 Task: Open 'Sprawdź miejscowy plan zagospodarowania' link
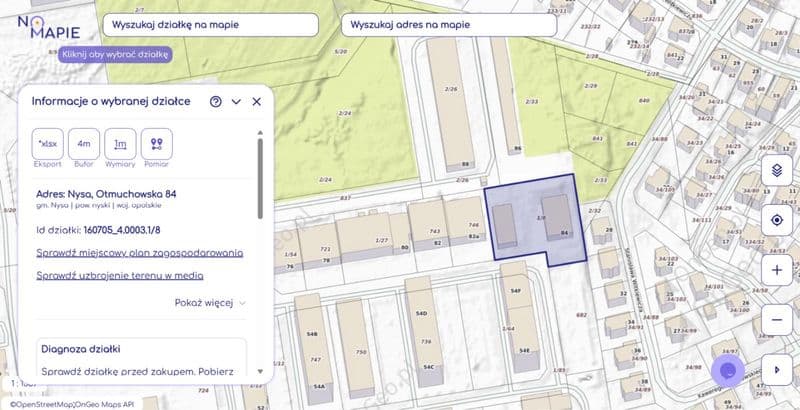(140, 253)
